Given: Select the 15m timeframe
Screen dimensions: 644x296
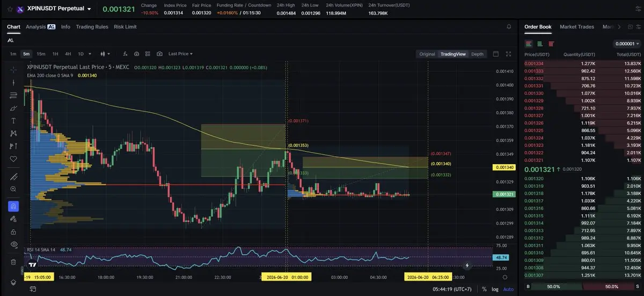Looking at the screenshot, I should [x=41, y=54].
